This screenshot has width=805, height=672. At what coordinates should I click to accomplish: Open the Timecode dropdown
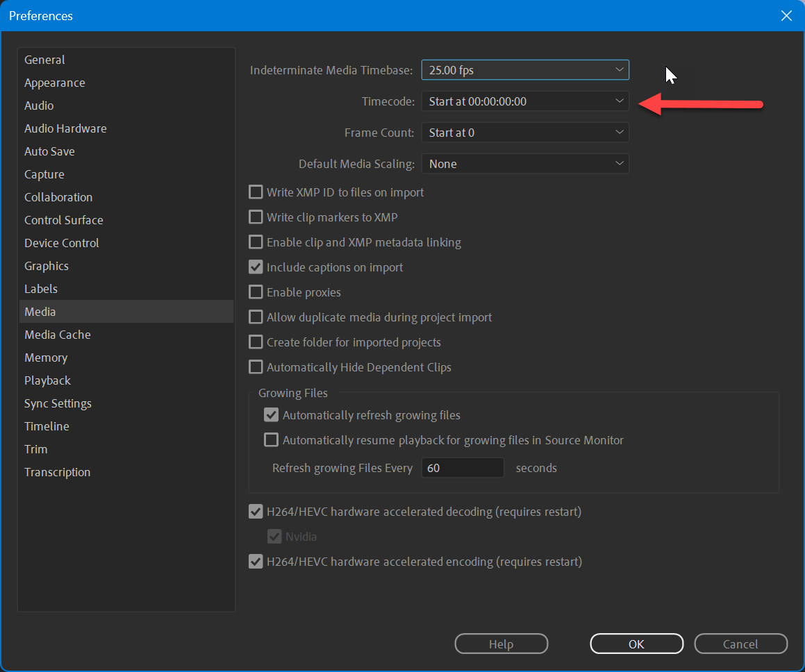(524, 101)
